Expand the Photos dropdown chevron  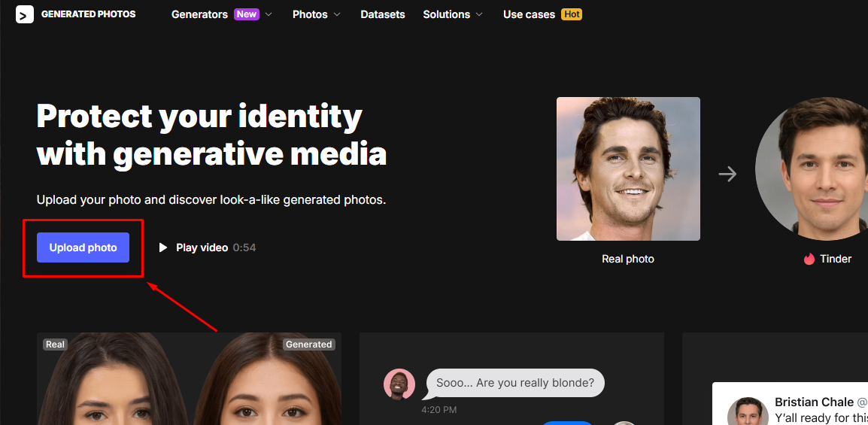coord(338,14)
